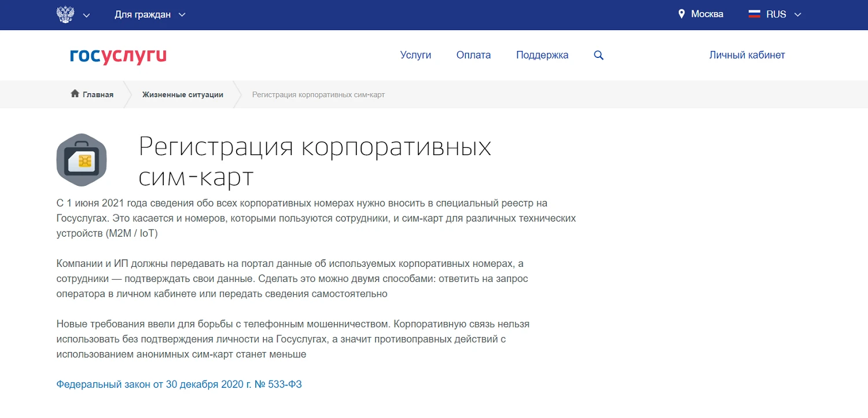Viewport: 868px width, 418px height.
Task: Click the paragraph starting 'Новые требования ввели'
Action: [293, 339]
